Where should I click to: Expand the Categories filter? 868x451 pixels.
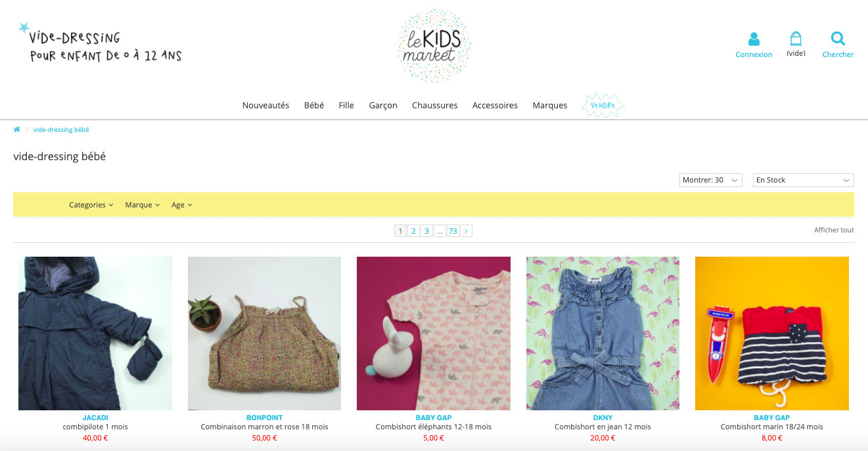91,205
